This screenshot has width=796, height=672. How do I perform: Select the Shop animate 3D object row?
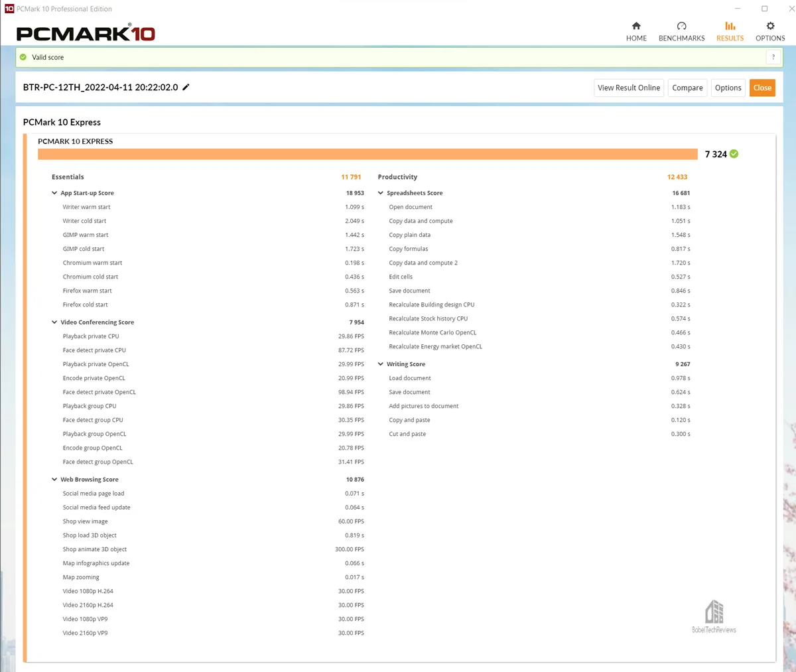(x=213, y=549)
